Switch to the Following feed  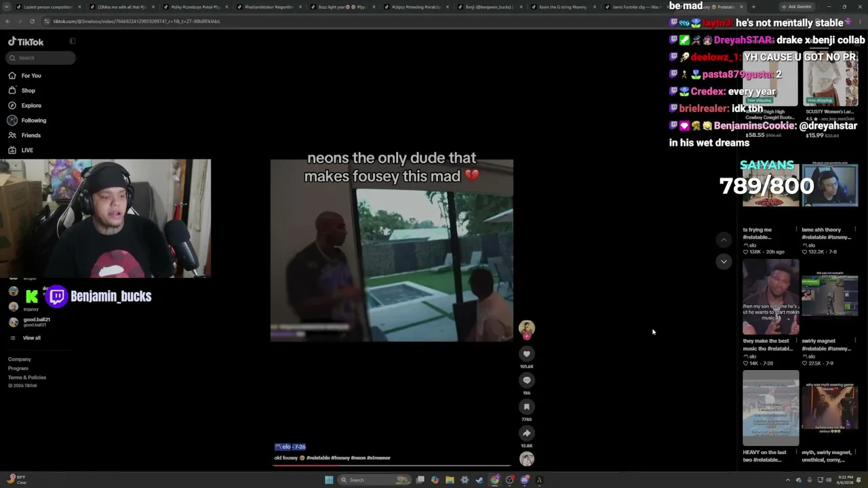click(x=34, y=121)
